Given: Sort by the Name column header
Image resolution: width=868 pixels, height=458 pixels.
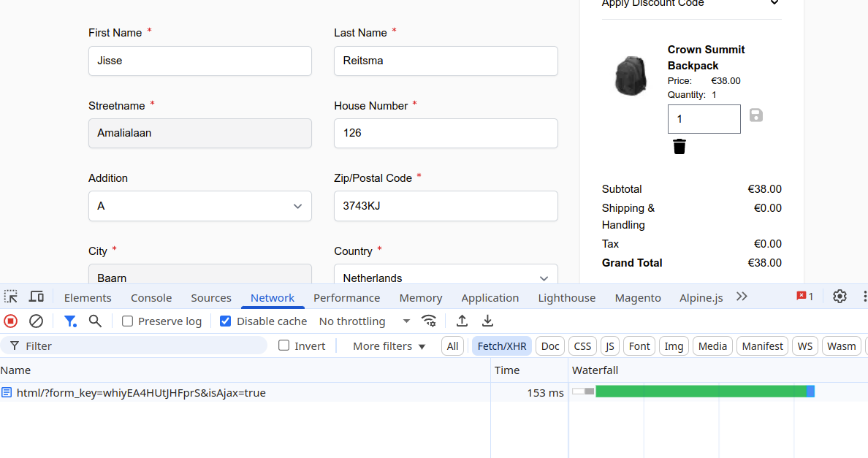Looking at the screenshot, I should click(245, 370).
